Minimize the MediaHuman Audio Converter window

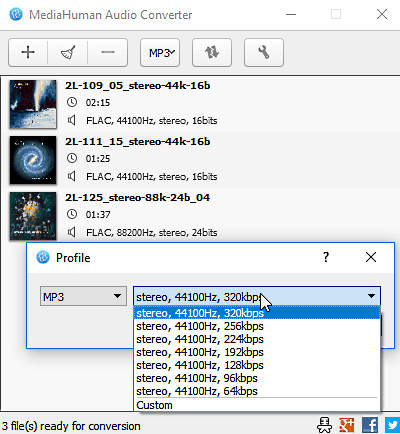pyautogui.click(x=291, y=14)
